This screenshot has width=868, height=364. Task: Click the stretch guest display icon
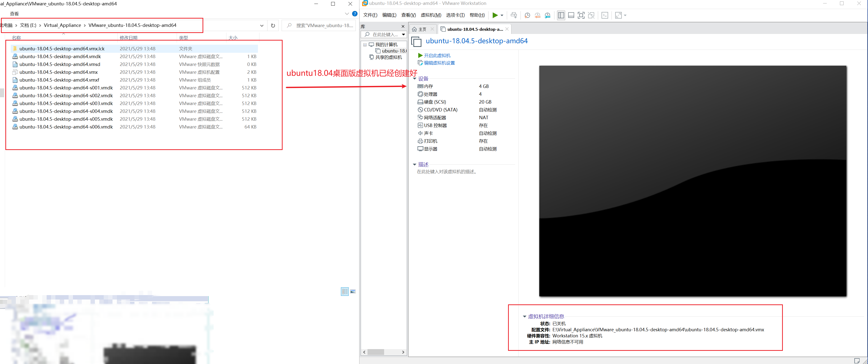pos(618,15)
